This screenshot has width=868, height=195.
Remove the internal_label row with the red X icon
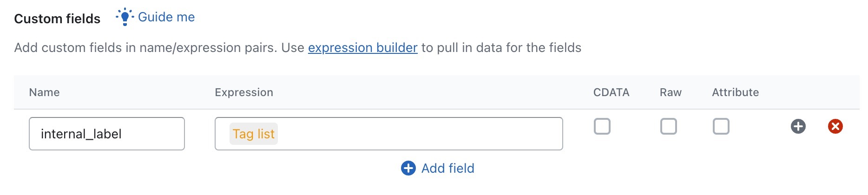[835, 126]
